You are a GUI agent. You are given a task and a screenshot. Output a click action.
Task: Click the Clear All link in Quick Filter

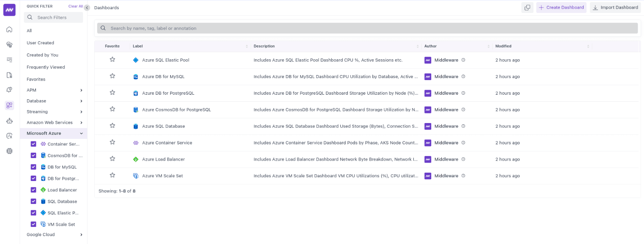[x=75, y=6]
